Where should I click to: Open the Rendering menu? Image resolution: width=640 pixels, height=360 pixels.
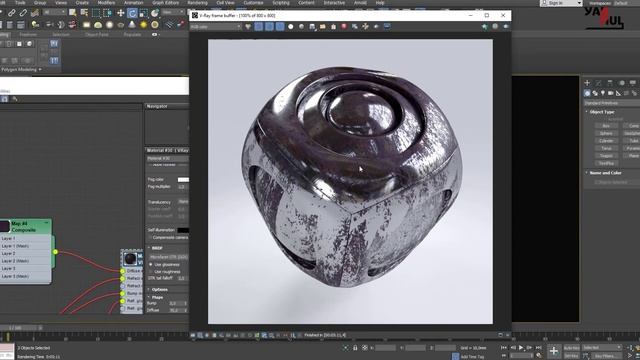197,2
